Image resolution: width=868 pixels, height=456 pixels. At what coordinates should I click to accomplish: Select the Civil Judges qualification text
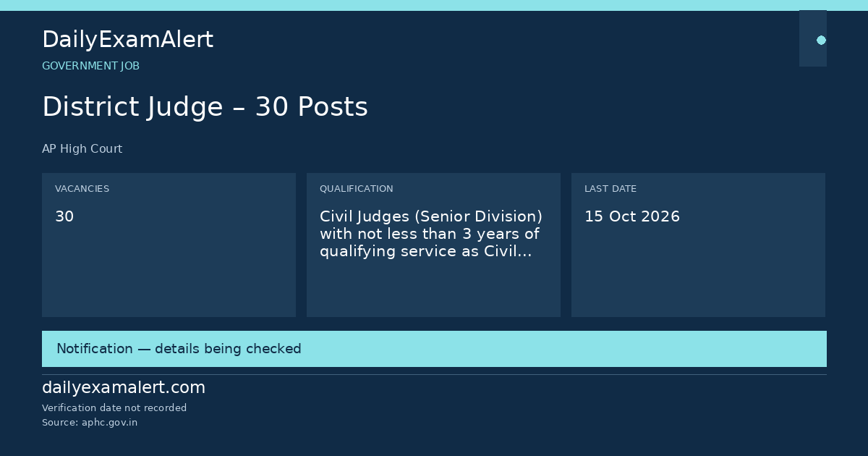[431, 234]
